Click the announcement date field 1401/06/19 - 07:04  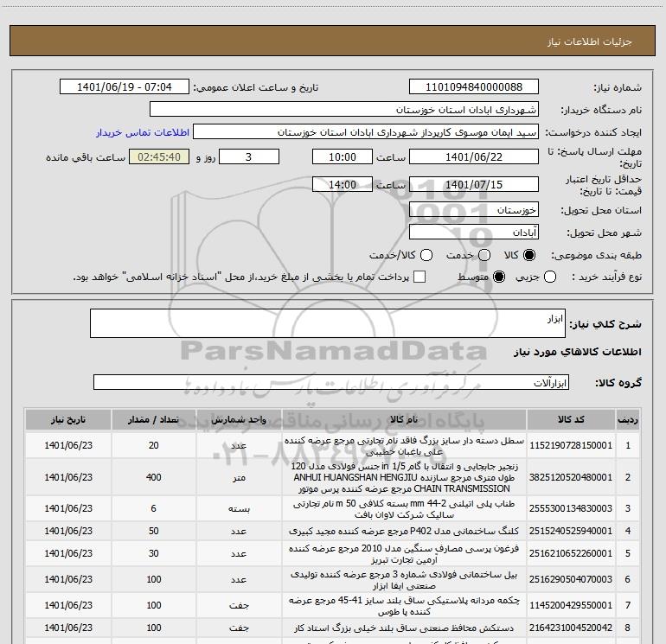124,87
